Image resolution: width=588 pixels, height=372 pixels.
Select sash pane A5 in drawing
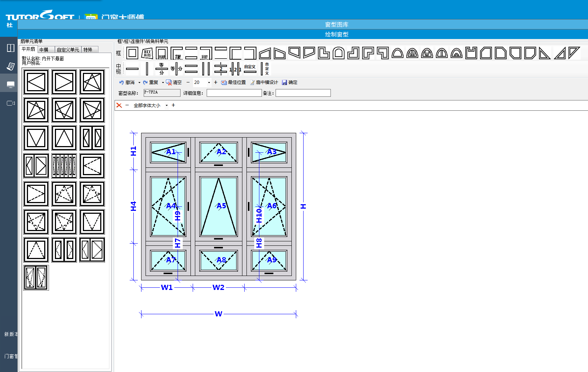[218, 206]
